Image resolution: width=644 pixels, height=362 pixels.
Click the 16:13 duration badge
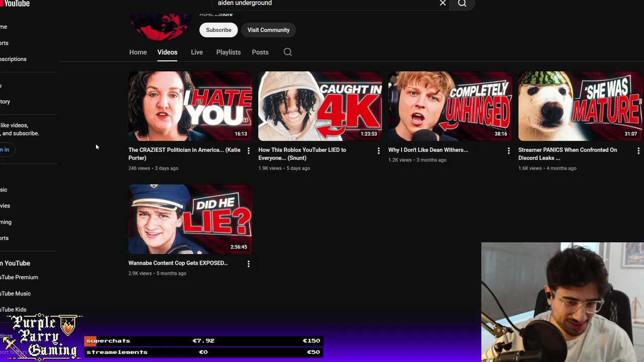click(x=241, y=134)
